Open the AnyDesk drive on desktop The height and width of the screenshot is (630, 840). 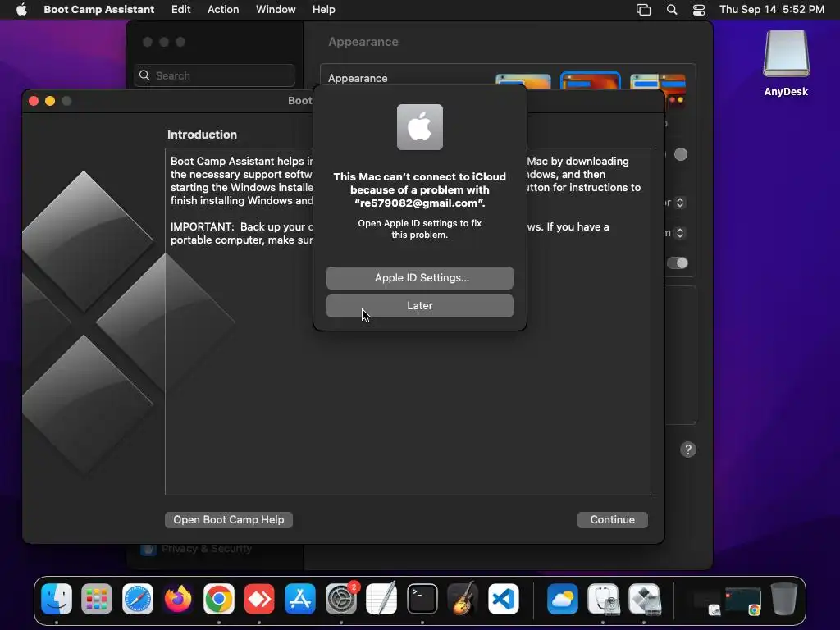coord(786,62)
